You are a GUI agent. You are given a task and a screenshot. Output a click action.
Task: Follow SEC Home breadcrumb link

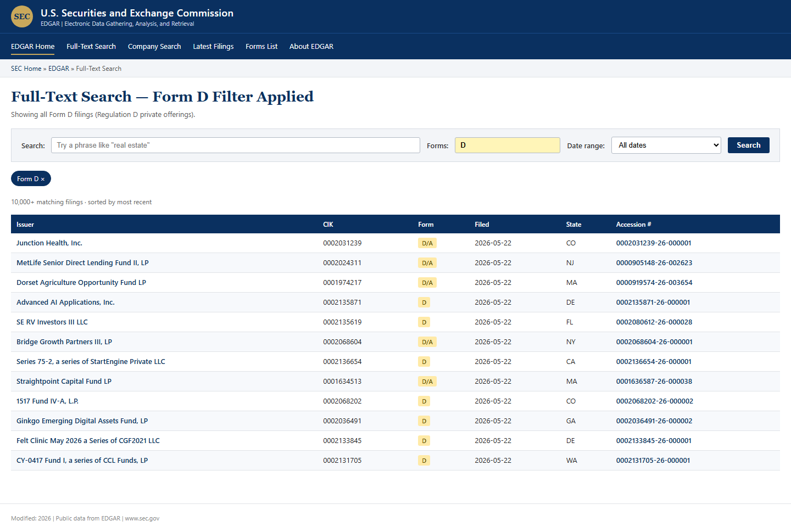point(26,69)
